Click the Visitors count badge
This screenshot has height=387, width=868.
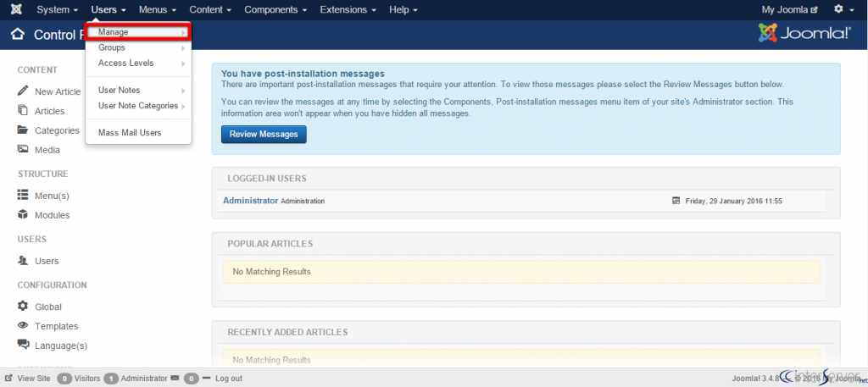coord(64,379)
